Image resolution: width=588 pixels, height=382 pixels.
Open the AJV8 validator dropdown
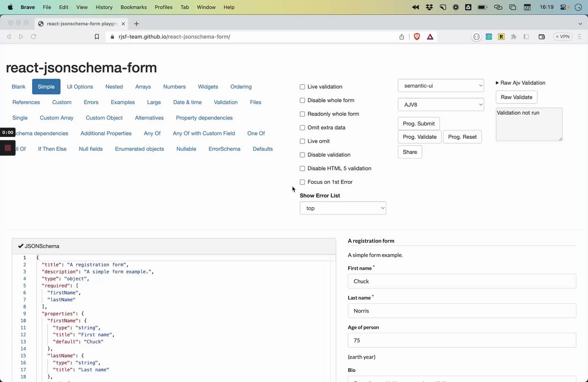(441, 104)
